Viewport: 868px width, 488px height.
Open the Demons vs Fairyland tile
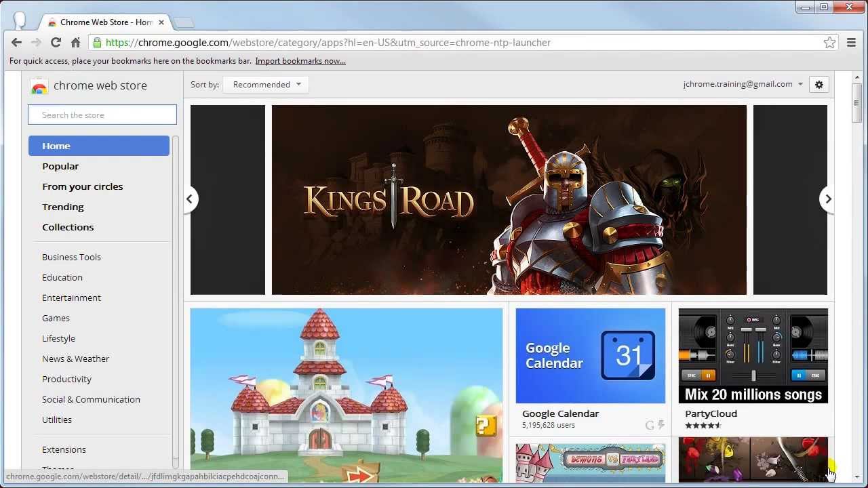pos(590,463)
